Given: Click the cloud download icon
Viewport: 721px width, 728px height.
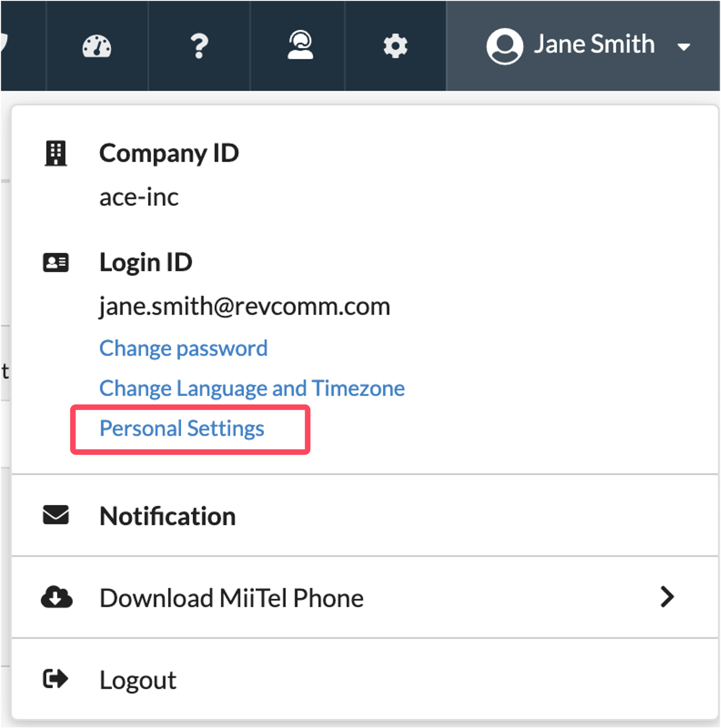Looking at the screenshot, I should click(x=56, y=597).
